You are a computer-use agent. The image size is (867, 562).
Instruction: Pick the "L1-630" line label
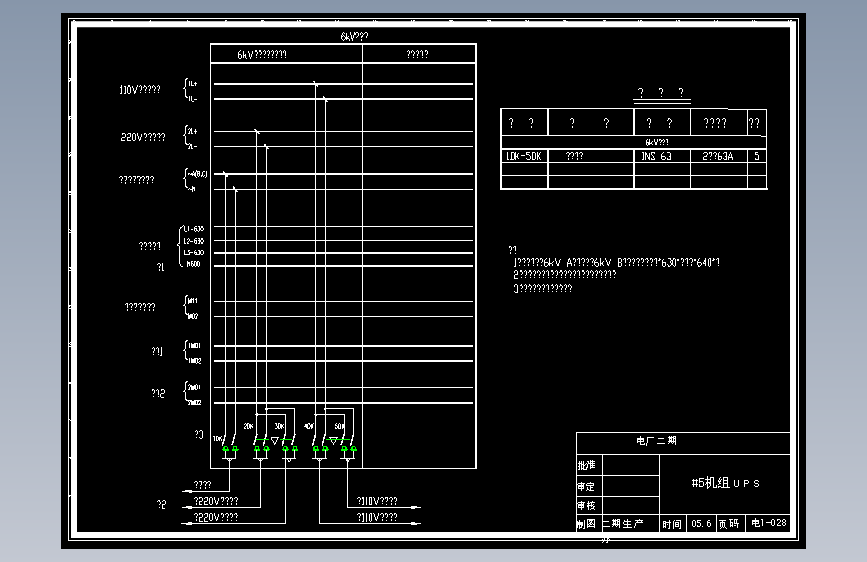(194, 228)
